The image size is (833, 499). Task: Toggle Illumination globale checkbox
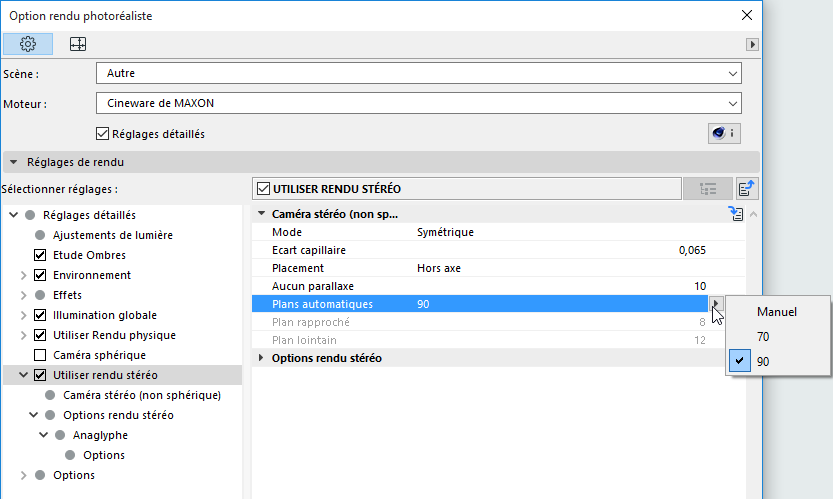pos(40,315)
